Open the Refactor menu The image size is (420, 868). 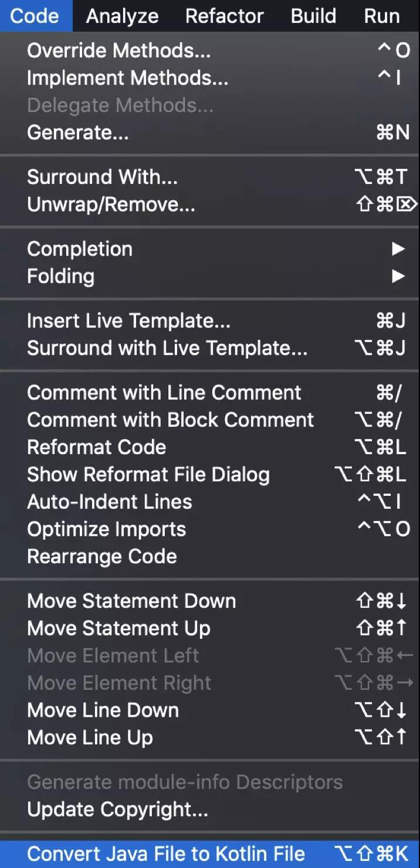pyautogui.click(x=225, y=16)
